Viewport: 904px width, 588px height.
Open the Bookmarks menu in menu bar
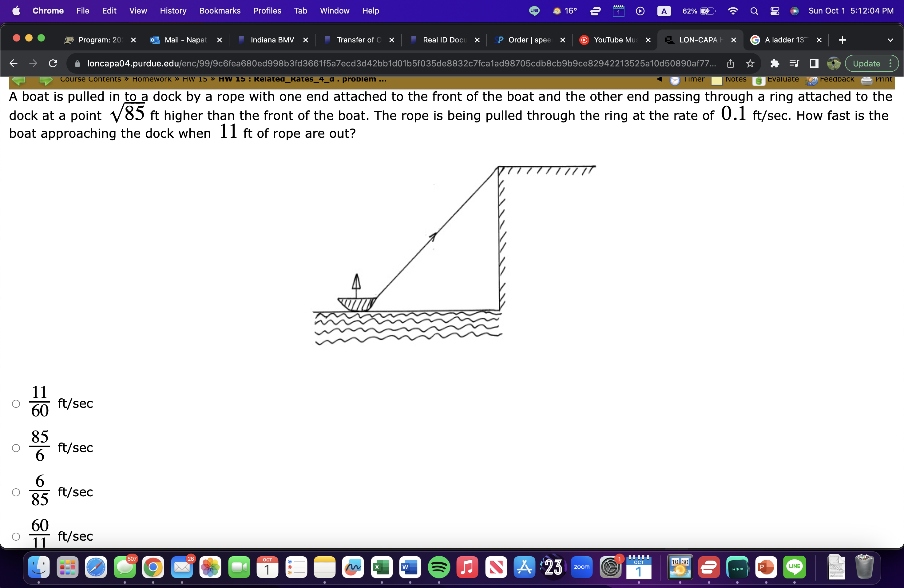coord(220,11)
